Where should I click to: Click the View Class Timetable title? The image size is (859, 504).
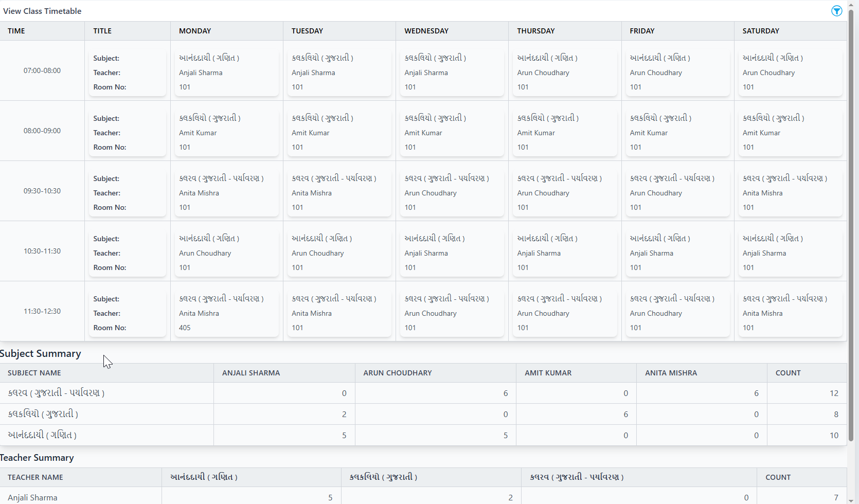click(42, 11)
